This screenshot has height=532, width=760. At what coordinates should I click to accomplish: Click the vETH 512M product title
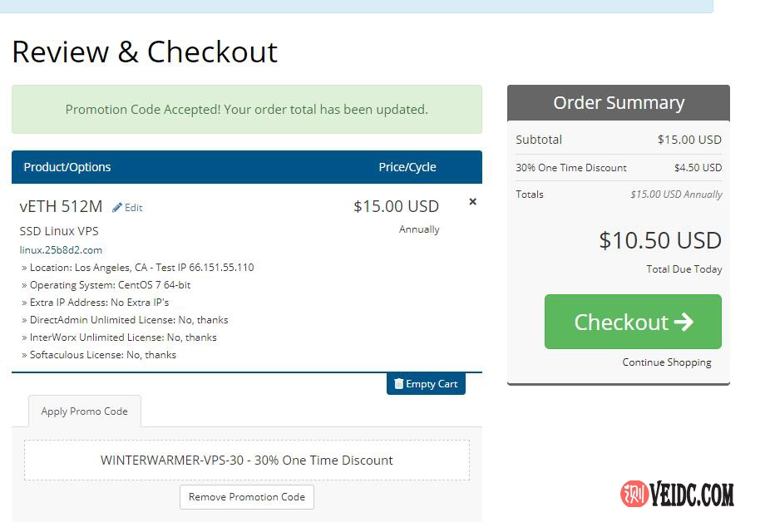coord(61,207)
